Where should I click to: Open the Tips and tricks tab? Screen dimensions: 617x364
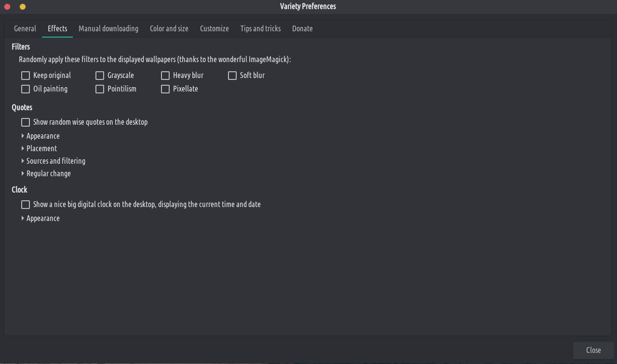pos(260,28)
